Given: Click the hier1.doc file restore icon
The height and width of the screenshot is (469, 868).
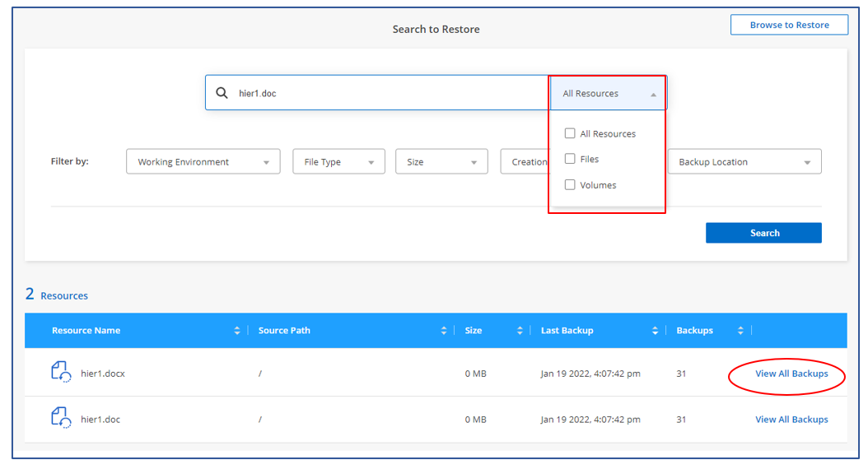Looking at the screenshot, I should coord(61,418).
